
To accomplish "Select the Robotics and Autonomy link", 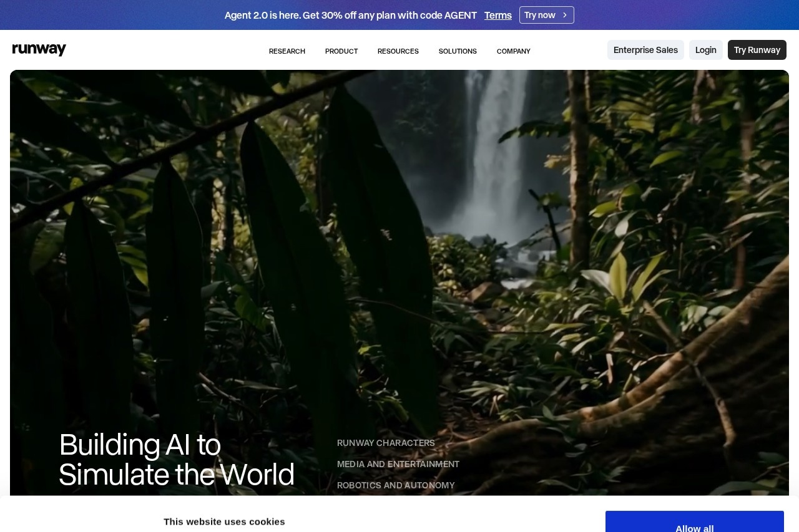I will (396, 485).
